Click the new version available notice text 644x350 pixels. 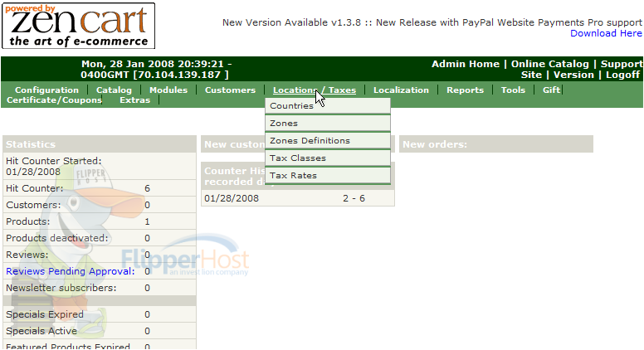[x=432, y=22]
